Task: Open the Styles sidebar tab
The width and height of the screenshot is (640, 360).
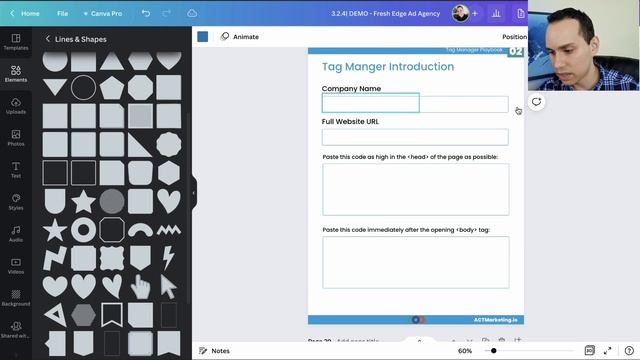Action: [x=16, y=202]
